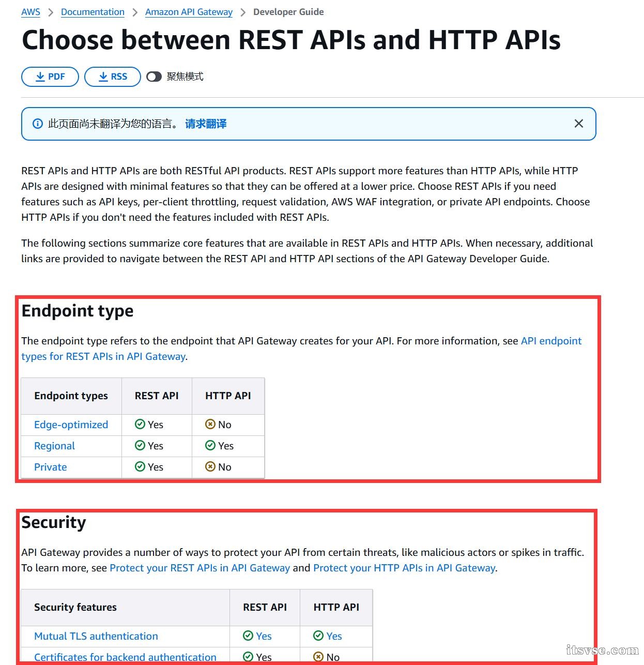Open Amazon API Gateway breadcrumb
This screenshot has height=665, width=644.
pyautogui.click(x=189, y=12)
